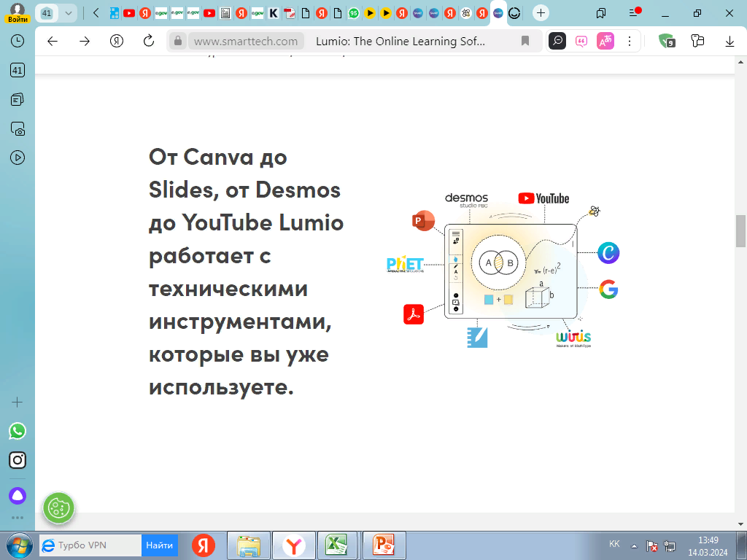Click the Найти search button

click(x=160, y=545)
